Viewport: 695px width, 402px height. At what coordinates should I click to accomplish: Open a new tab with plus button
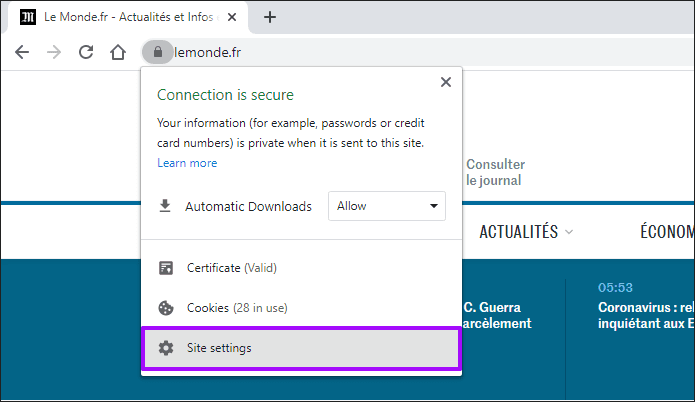(269, 17)
